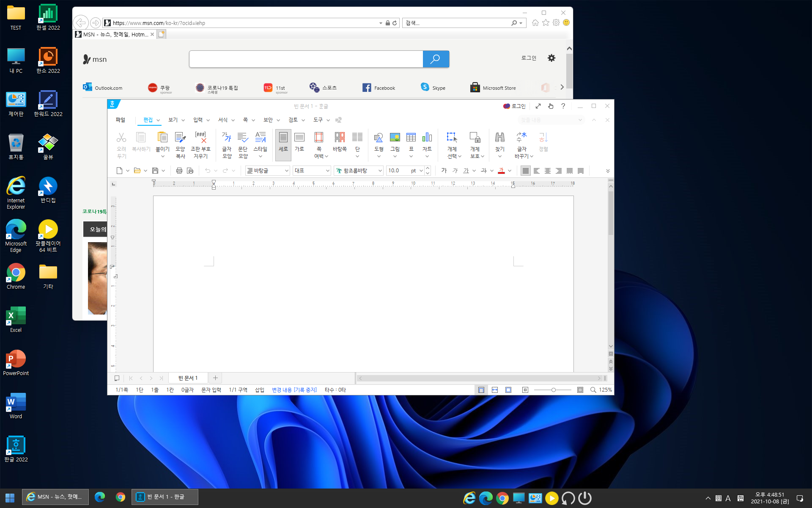
Task: Click font color red swatch
Action: 501,171
